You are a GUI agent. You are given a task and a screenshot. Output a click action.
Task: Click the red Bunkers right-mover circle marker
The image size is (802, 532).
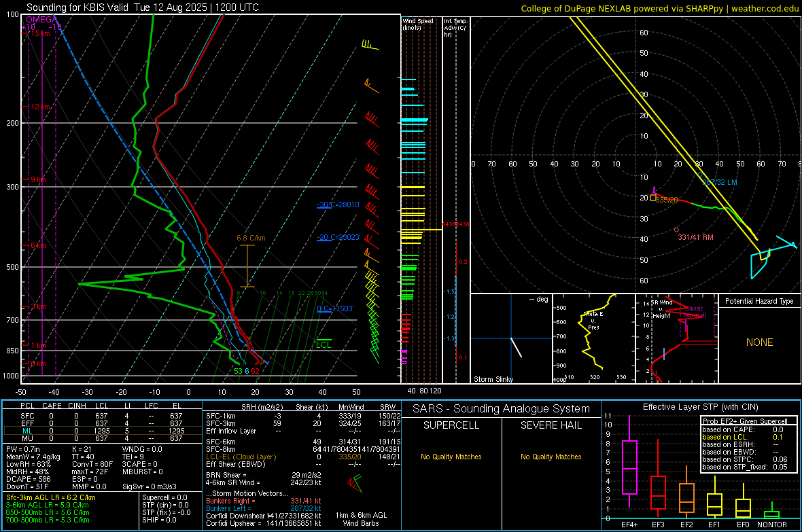676,230
